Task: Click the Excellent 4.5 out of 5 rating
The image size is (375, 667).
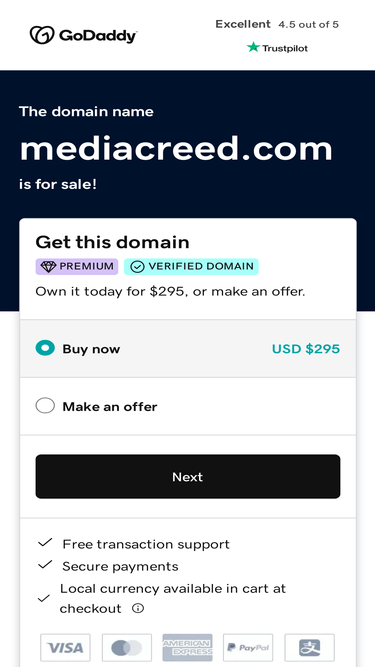Action: click(277, 24)
